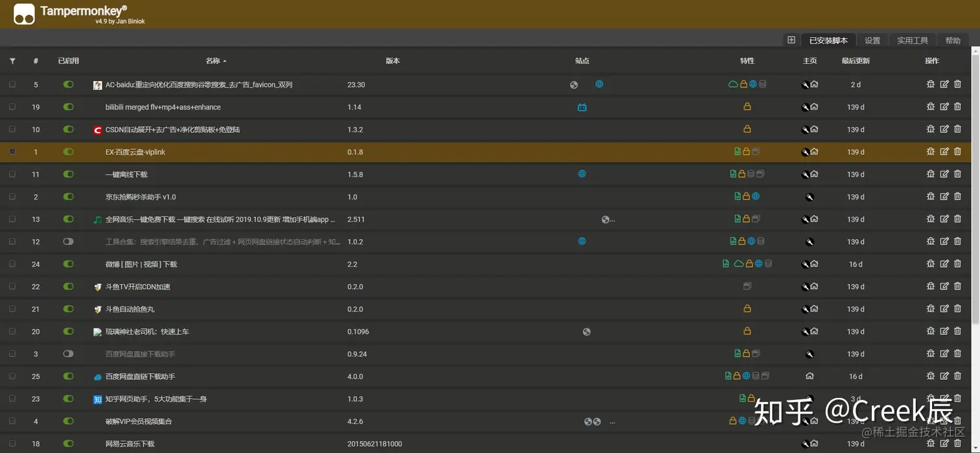Screen dimensions: 980x453
Task: Open homepage house icon for AC-baidu script
Action: [x=814, y=84]
